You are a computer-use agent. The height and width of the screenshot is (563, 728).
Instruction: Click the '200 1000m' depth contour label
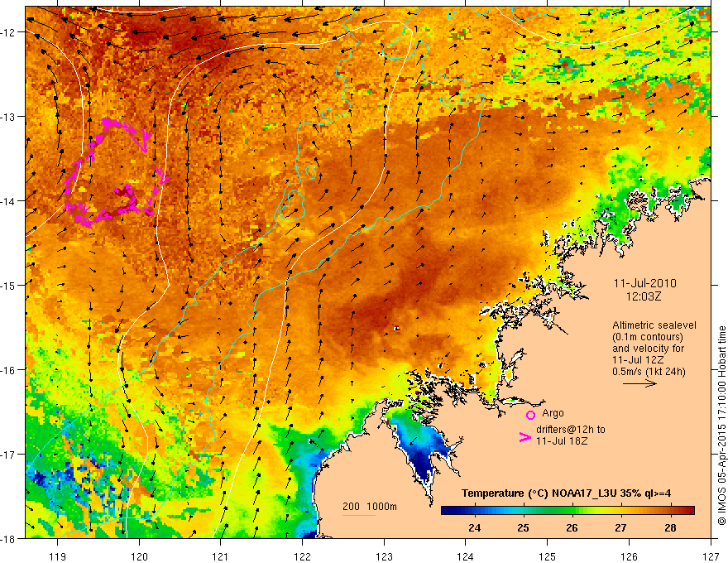click(370, 507)
